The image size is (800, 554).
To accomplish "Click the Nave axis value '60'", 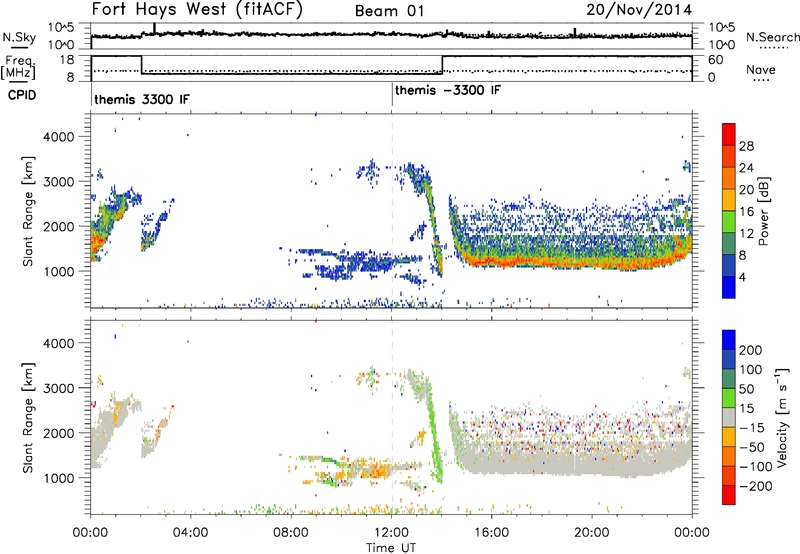I will click(x=716, y=60).
